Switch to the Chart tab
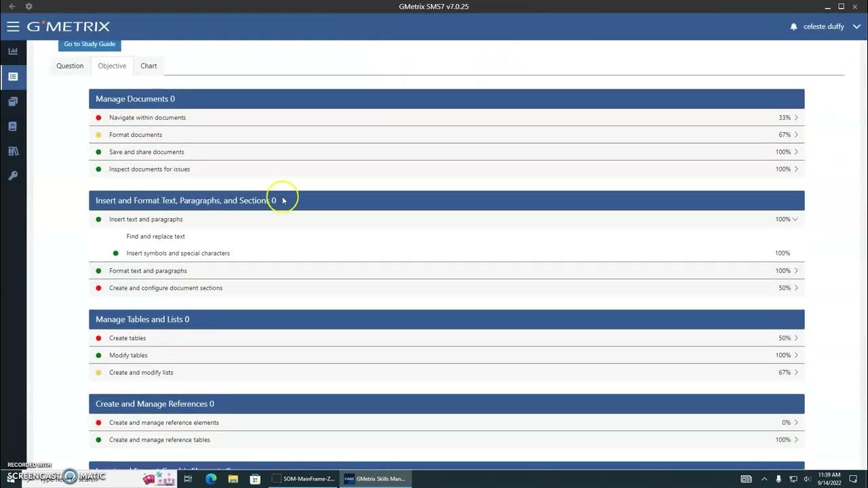This screenshot has width=868, height=488. tap(149, 66)
